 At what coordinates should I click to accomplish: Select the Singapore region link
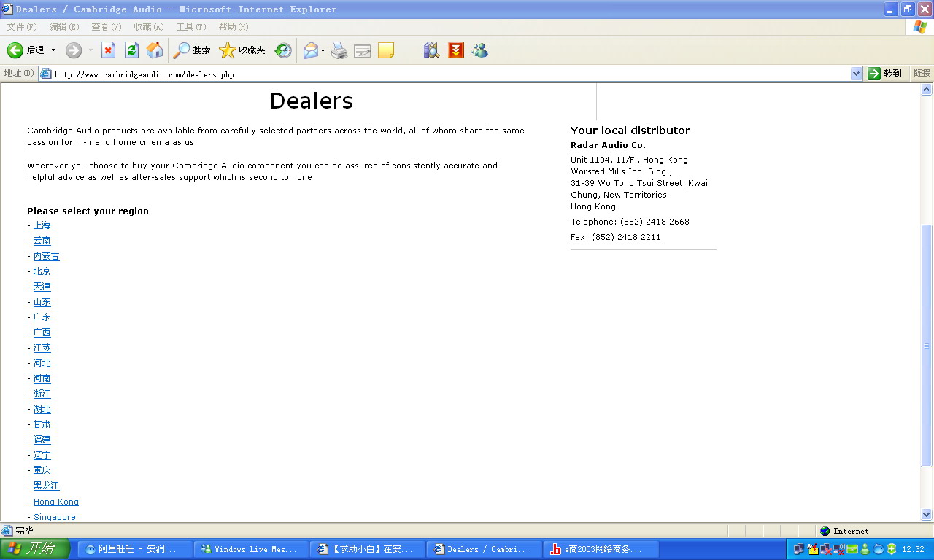tap(55, 517)
